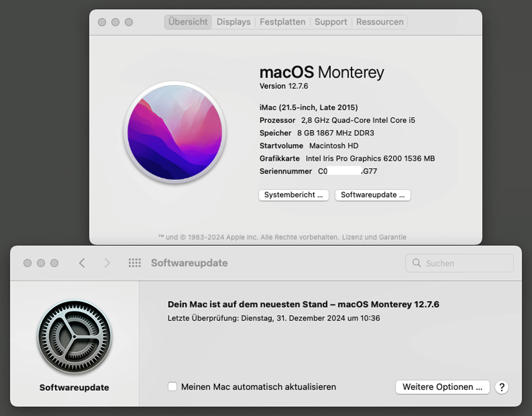The height and width of the screenshot is (416, 532).
Task: Open the Ressourcen tab
Action: click(x=380, y=22)
